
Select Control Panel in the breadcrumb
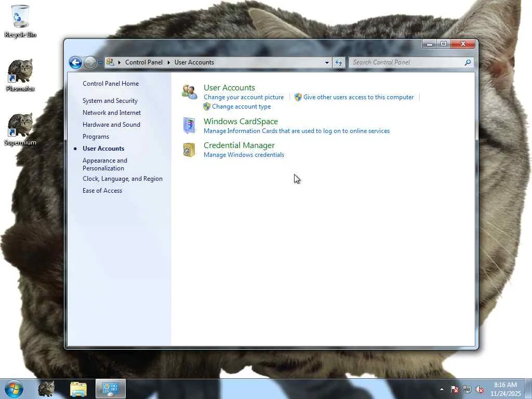pyautogui.click(x=144, y=62)
